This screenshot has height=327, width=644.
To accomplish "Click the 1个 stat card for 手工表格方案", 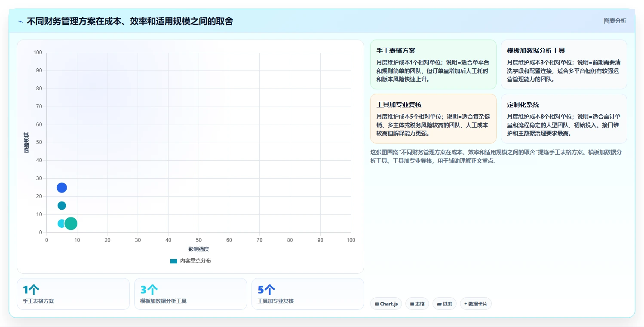I will click(73, 294).
